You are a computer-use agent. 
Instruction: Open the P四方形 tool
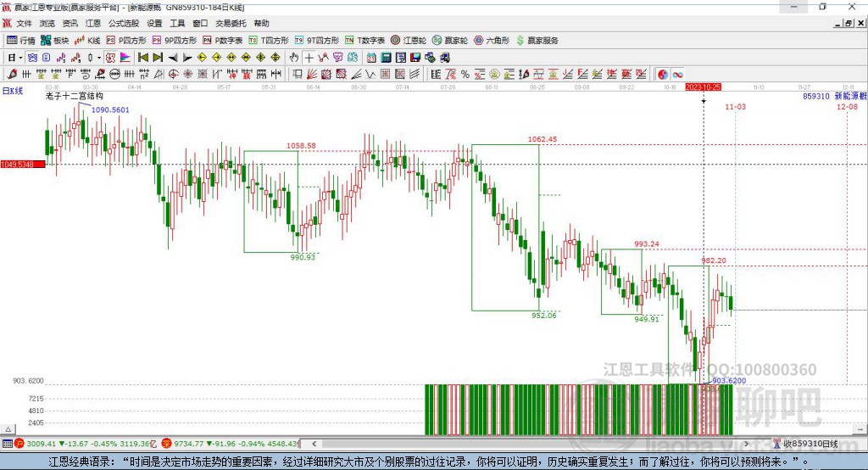[x=126, y=41]
